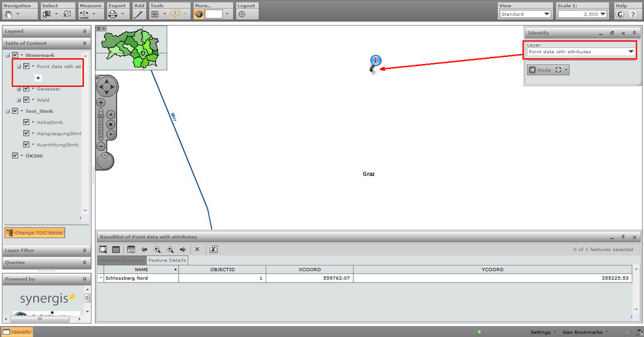
Task: Collapse the Point data with attributes node
Action: pos(19,66)
